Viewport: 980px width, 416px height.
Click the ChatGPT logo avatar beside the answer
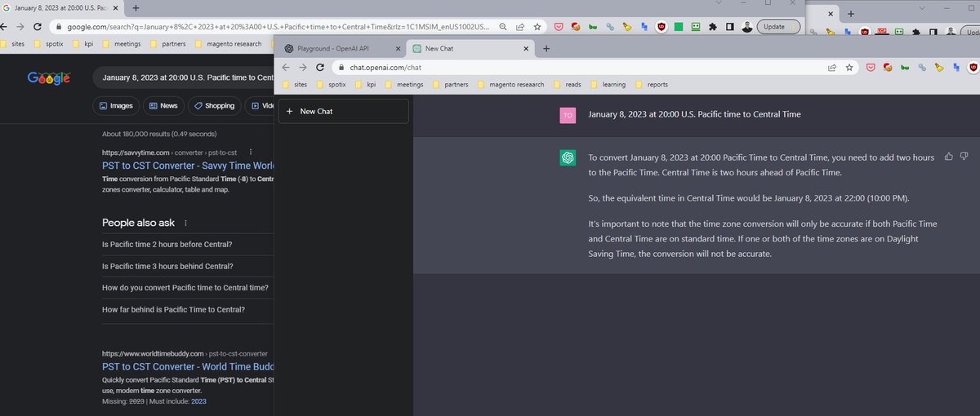point(568,158)
